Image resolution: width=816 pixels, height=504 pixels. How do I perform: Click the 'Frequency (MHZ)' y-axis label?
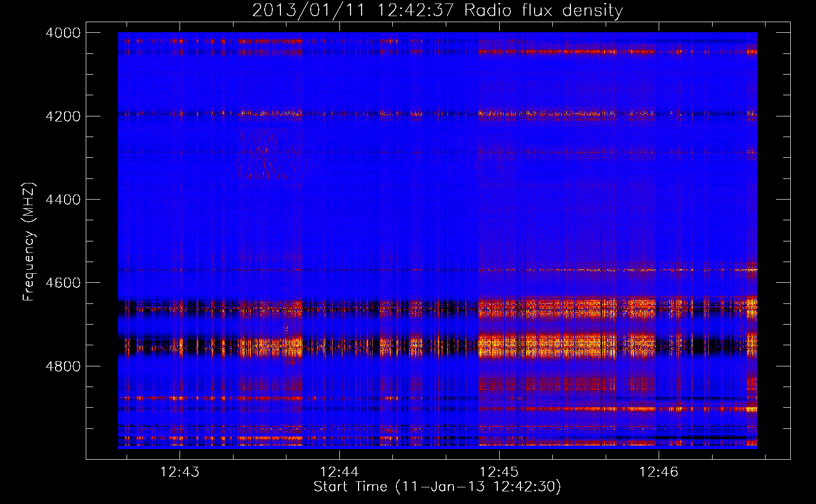(x=29, y=242)
